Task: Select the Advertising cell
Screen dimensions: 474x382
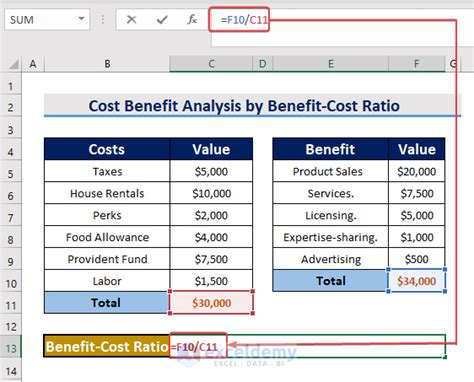Action: (x=330, y=259)
